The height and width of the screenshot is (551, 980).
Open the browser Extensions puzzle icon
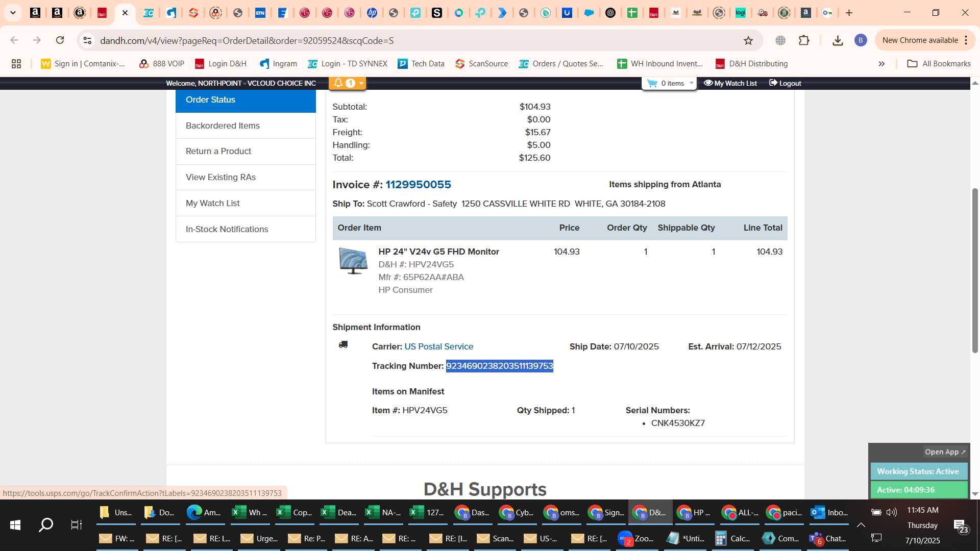pyautogui.click(x=804, y=40)
